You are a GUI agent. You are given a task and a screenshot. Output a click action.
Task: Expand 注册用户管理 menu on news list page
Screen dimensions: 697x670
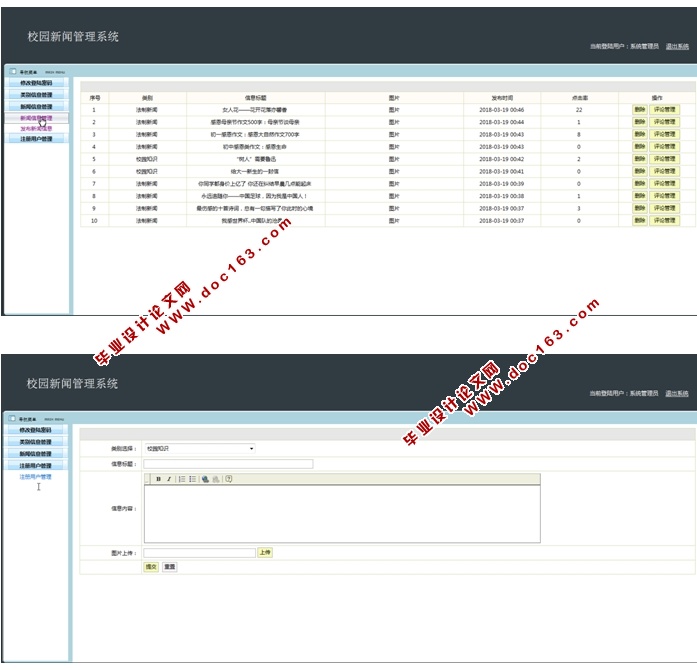coord(36,139)
